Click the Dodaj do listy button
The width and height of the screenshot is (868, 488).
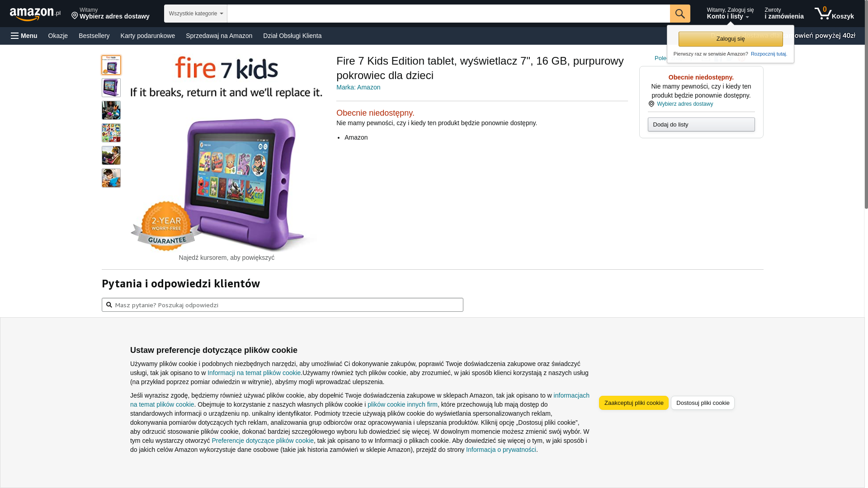click(701, 125)
